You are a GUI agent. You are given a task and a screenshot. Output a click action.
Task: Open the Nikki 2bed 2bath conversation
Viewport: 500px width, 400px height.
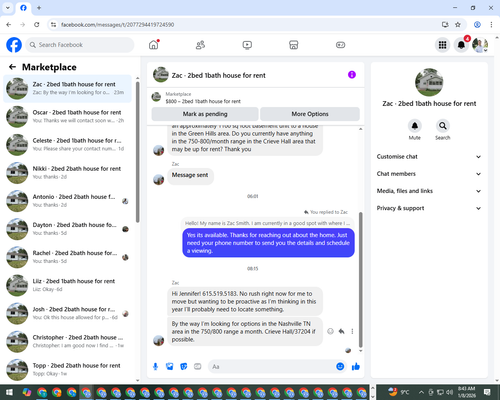pos(67,173)
